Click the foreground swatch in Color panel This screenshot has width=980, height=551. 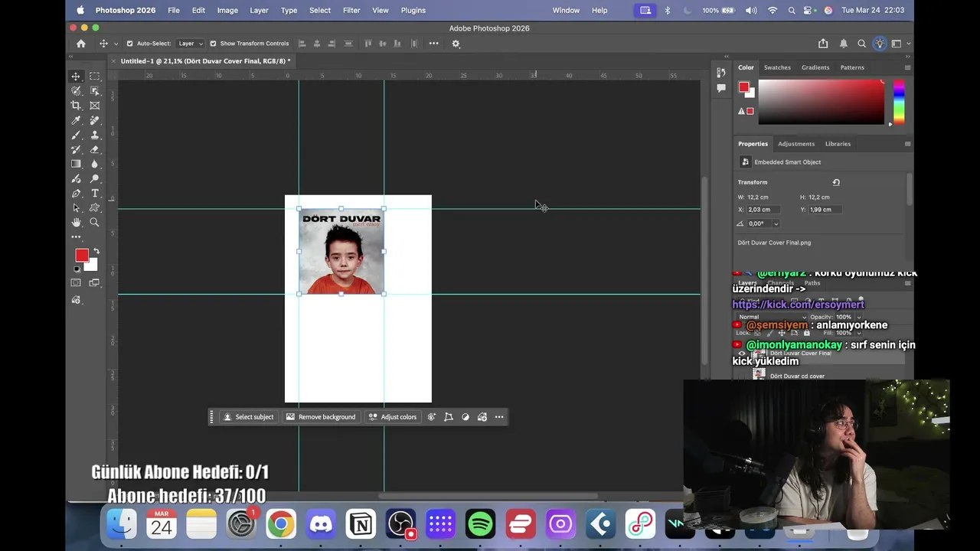tap(743, 87)
